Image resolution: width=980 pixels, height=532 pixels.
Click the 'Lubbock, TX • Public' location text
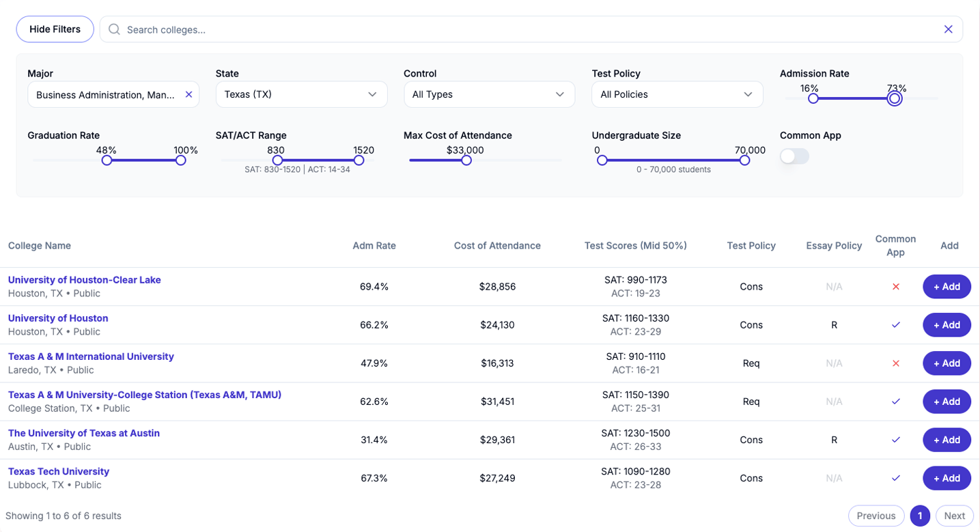55,485
